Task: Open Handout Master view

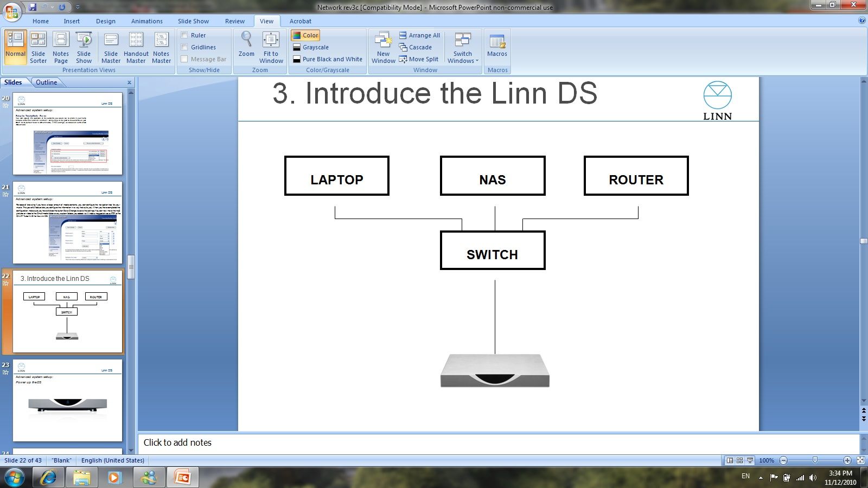Action: pos(136,47)
